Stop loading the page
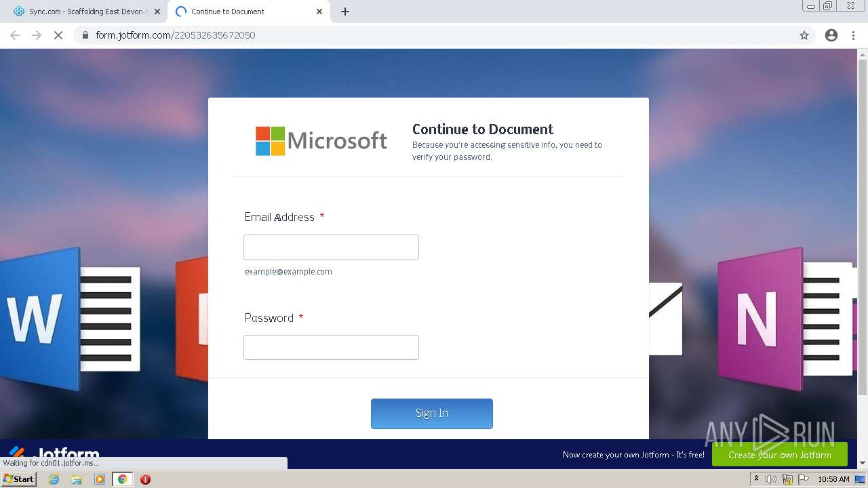Viewport: 868px width, 488px height. (x=58, y=35)
